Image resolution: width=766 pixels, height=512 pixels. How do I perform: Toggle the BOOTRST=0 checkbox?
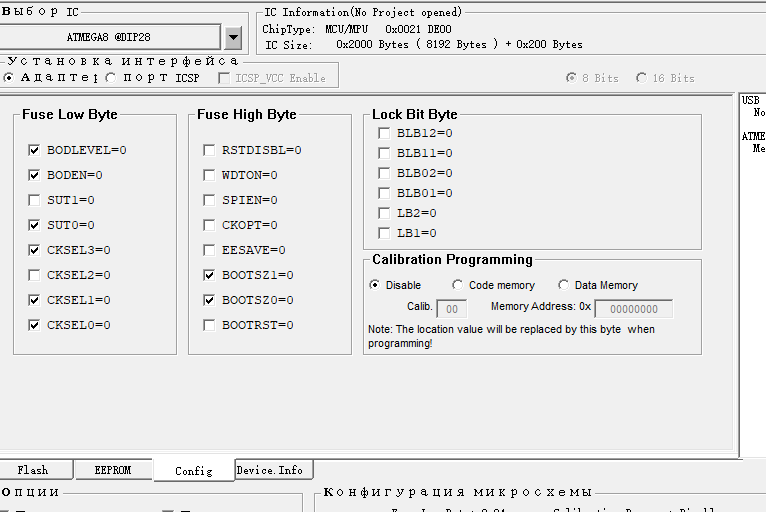coord(209,325)
